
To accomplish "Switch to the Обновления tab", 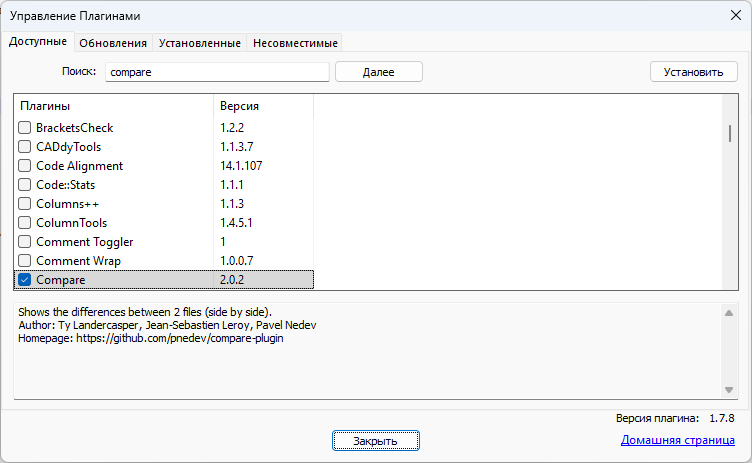I will click(x=113, y=43).
